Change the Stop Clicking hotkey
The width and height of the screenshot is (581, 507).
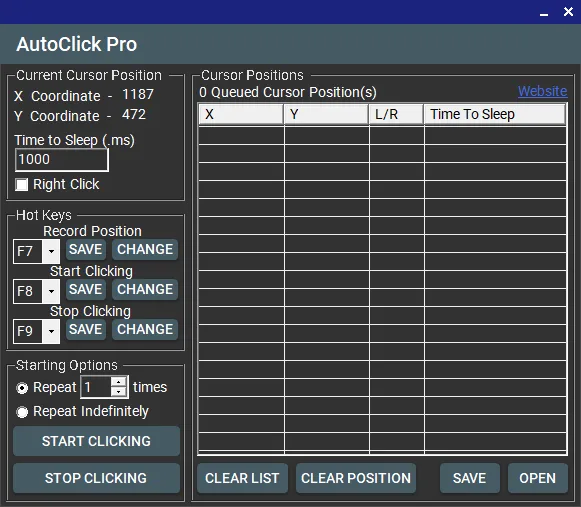[145, 329]
